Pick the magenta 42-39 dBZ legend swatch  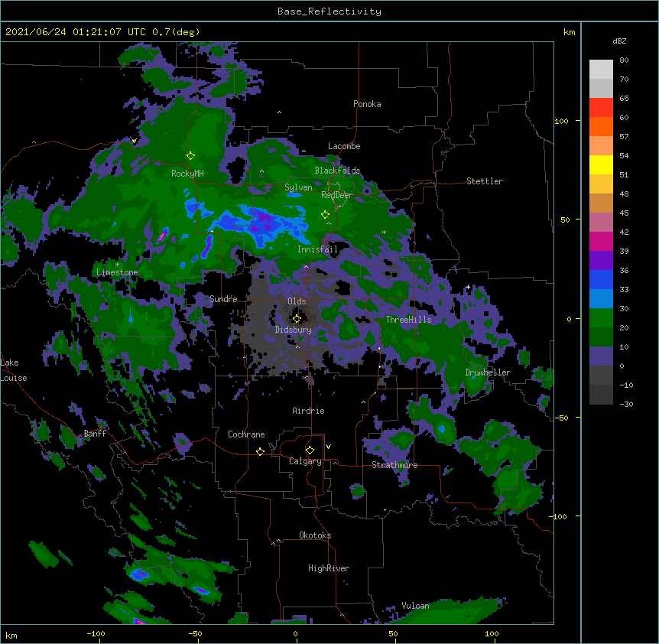point(601,241)
